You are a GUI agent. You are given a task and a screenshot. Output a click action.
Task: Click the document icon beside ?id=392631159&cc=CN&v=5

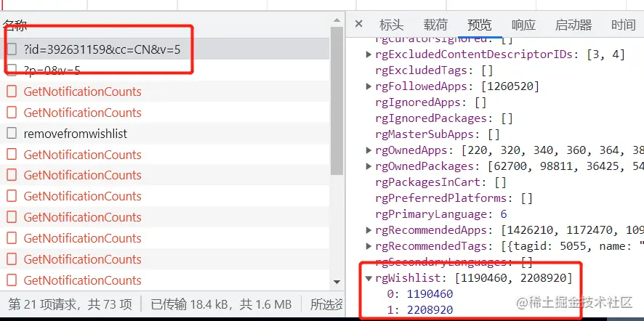point(12,49)
